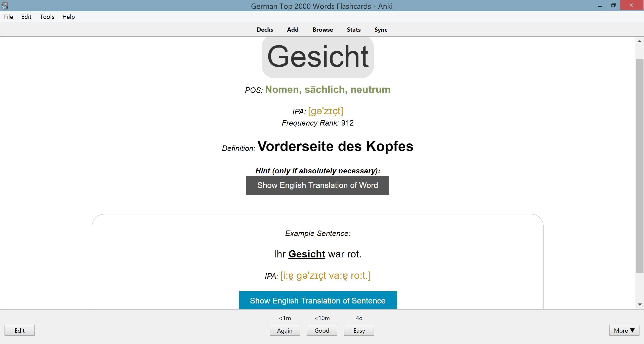Click the underlined word Gesicht in example sentence
This screenshot has width=644, height=344.
[306, 254]
